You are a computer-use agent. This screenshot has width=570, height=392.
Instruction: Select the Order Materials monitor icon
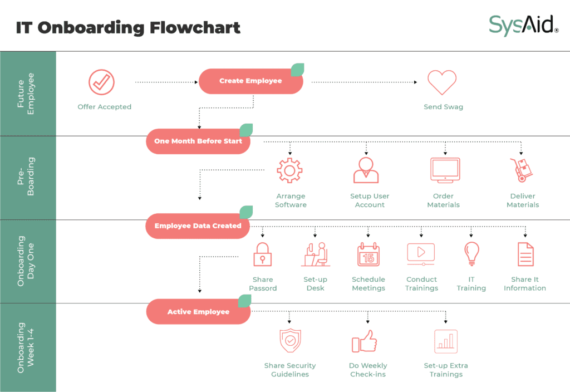click(x=445, y=170)
